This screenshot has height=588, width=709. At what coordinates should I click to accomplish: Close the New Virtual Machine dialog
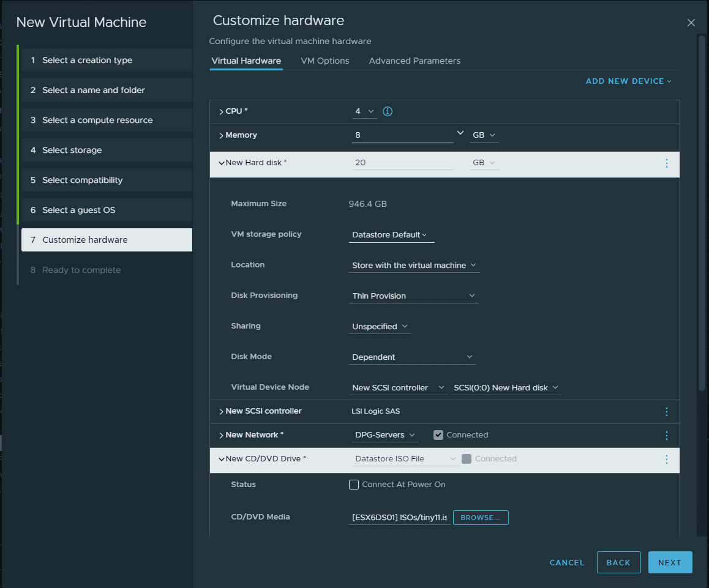[691, 23]
